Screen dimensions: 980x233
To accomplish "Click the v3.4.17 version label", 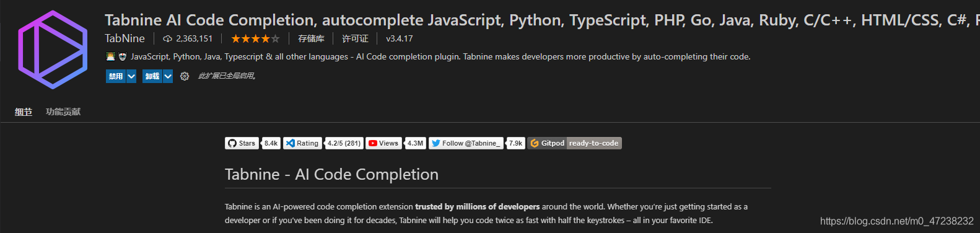I will tap(400, 38).
